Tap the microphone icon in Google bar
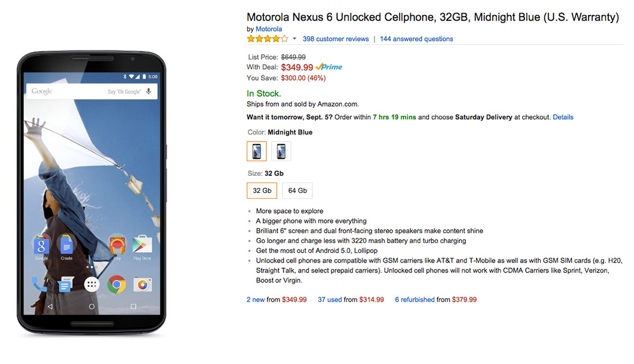This screenshot has width=634, height=364. tap(149, 92)
